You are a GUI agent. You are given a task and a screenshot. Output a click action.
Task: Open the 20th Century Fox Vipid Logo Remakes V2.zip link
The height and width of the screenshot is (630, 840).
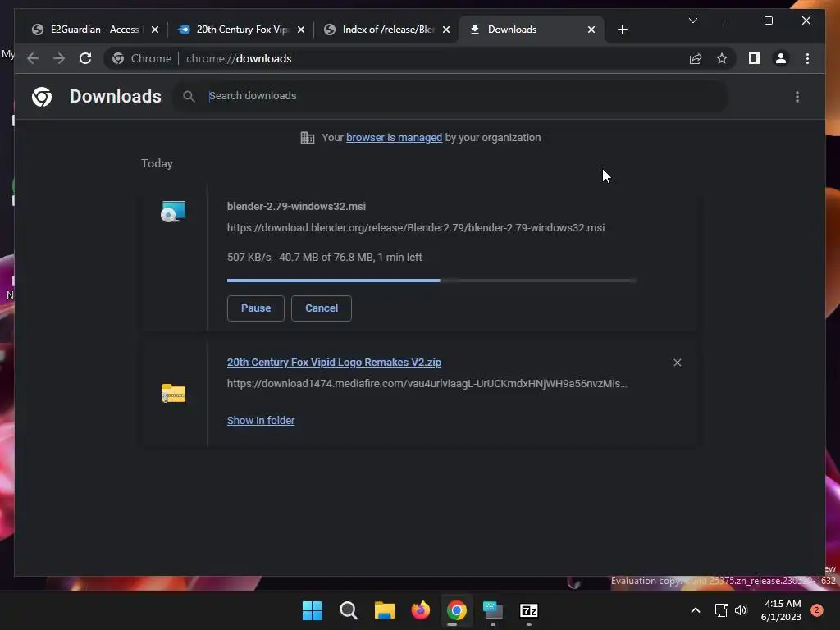[x=335, y=362]
